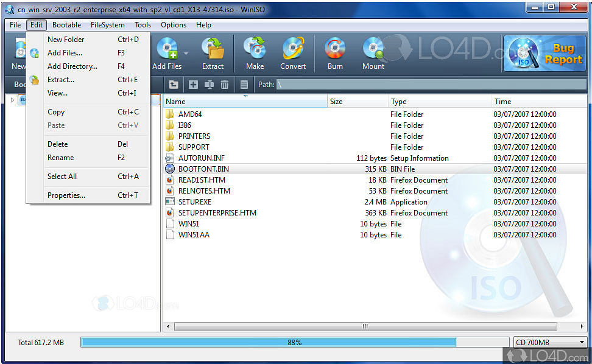Select the SETUP.EXE file row
The image size is (592, 364).
coord(195,202)
